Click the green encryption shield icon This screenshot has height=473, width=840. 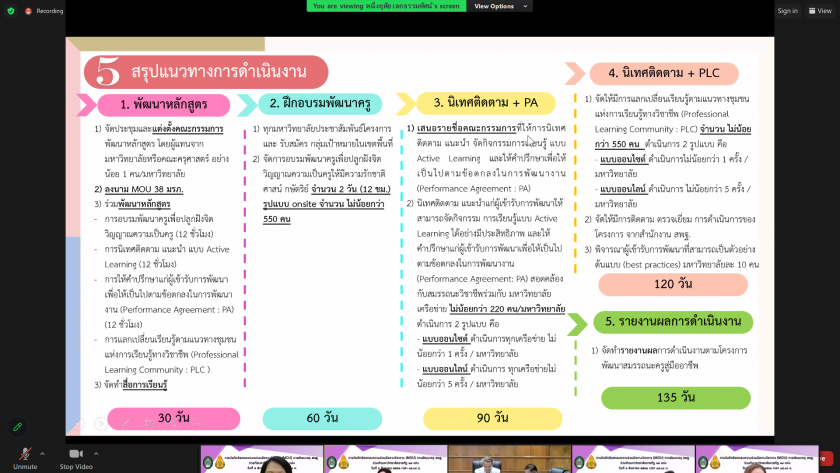pyautogui.click(x=10, y=11)
